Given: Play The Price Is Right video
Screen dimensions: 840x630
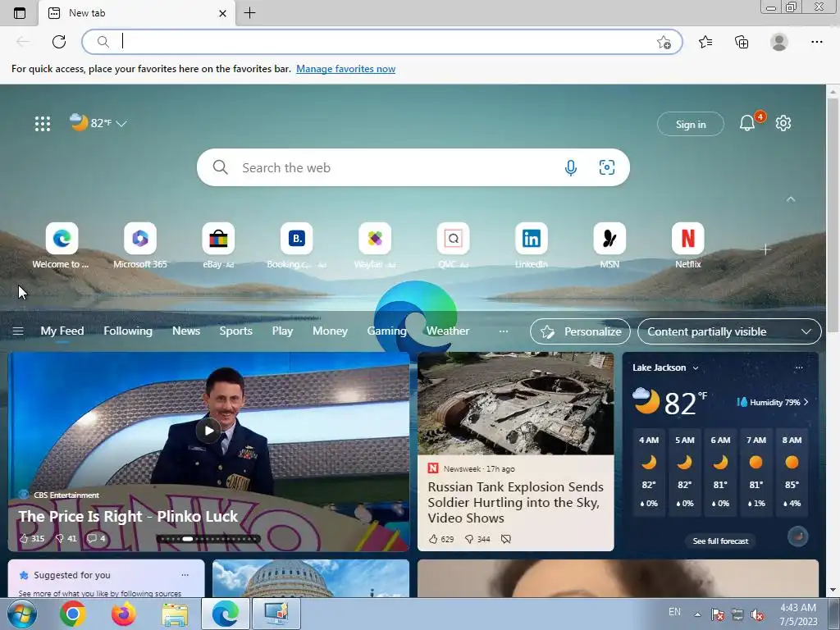Looking at the screenshot, I should pyautogui.click(x=209, y=430).
